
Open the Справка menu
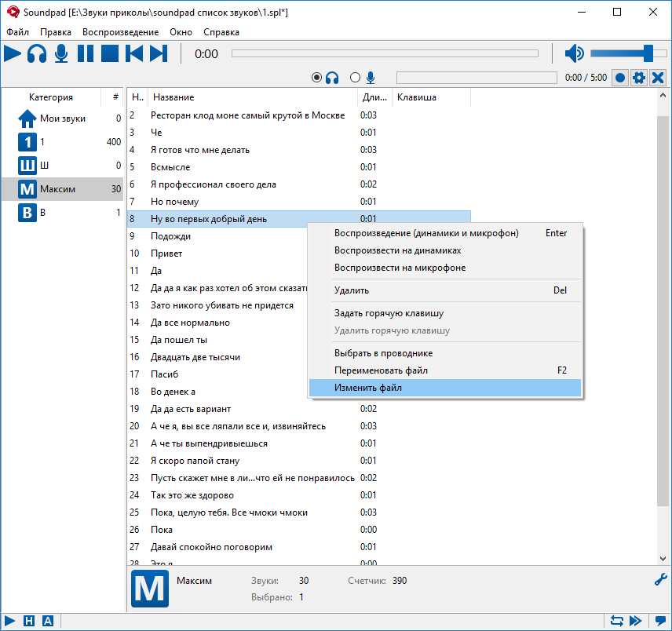pos(221,32)
